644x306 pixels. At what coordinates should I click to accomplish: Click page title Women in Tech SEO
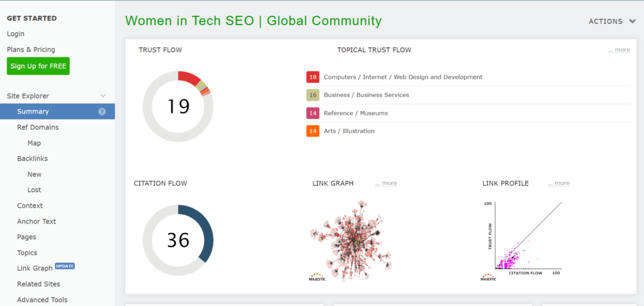253,21
